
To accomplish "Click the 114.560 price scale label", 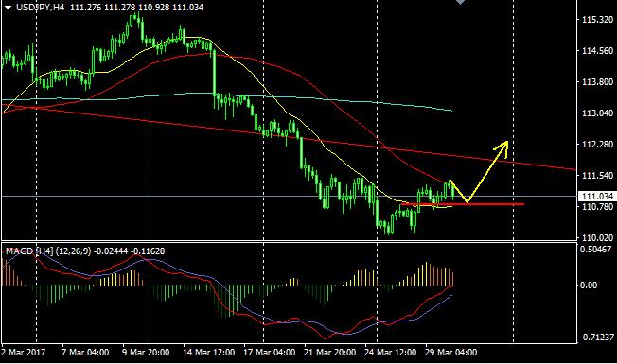I will 597,51.
